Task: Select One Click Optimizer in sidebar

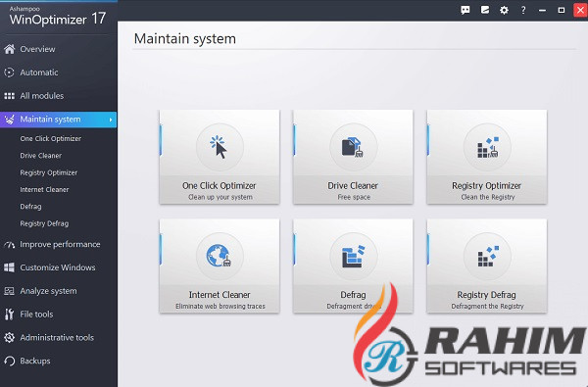Action: [x=51, y=139]
